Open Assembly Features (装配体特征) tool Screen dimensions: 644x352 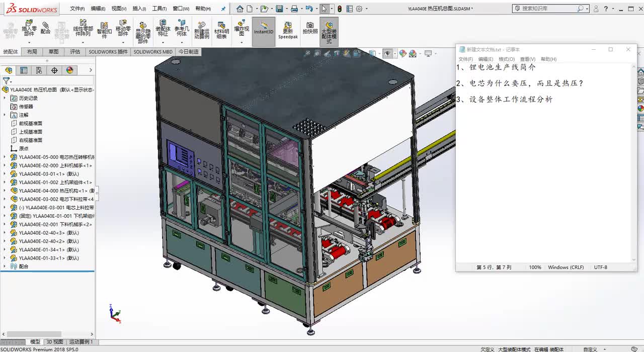(x=163, y=28)
